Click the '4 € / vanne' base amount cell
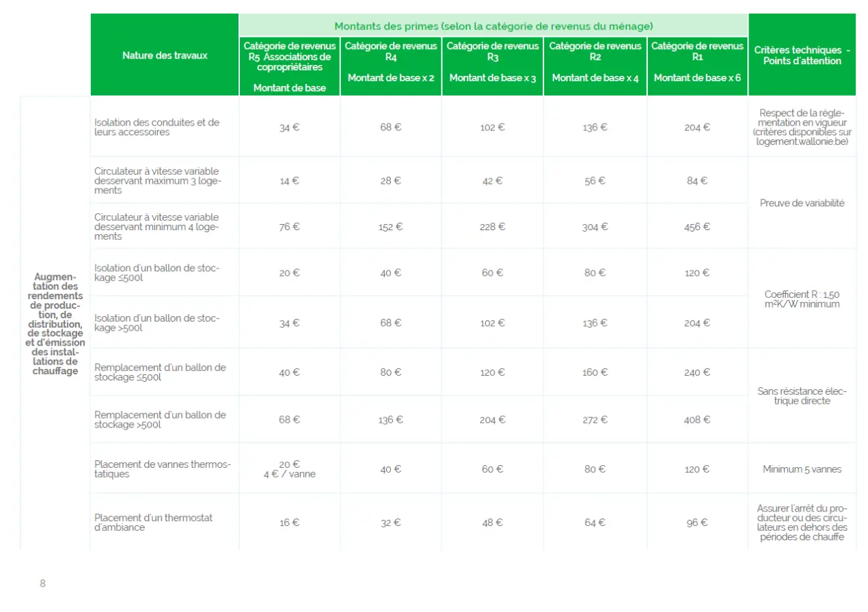Screen dimensions: 868x612 coord(289,473)
